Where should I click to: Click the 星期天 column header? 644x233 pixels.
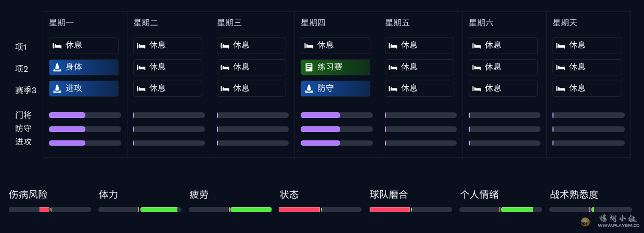point(565,23)
